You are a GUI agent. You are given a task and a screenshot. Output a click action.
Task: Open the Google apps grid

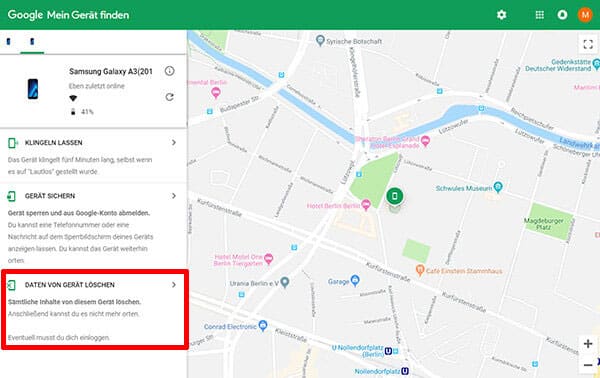pyautogui.click(x=540, y=15)
